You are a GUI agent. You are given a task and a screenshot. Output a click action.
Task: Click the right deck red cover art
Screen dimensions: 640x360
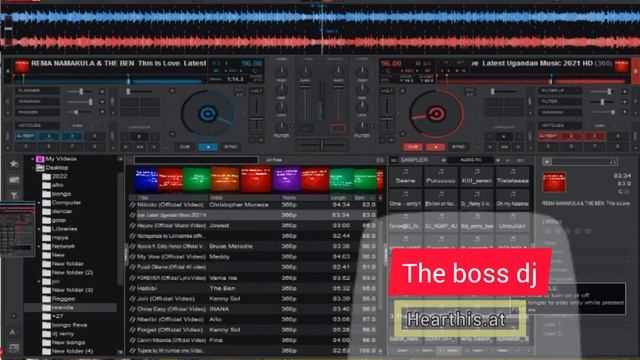(x=621, y=66)
